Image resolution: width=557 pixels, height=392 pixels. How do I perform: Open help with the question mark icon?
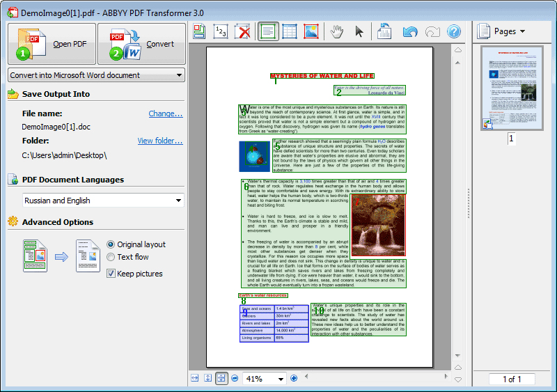pyautogui.click(x=454, y=31)
